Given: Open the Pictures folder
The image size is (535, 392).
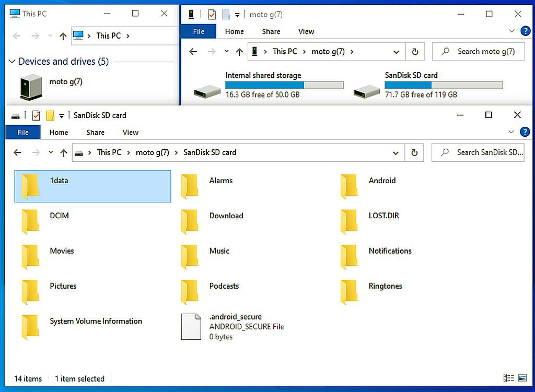Looking at the screenshot, I should click(x=49, y=291).
